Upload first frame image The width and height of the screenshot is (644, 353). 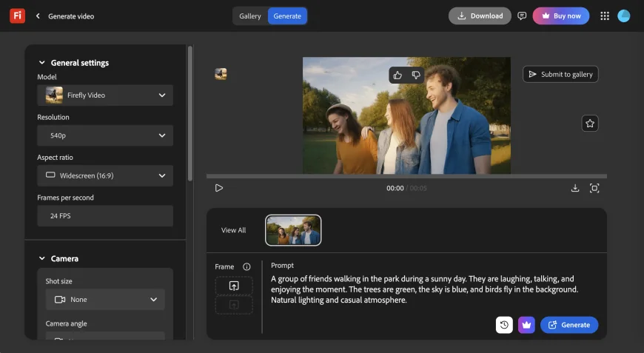click(x=234, y=286)
